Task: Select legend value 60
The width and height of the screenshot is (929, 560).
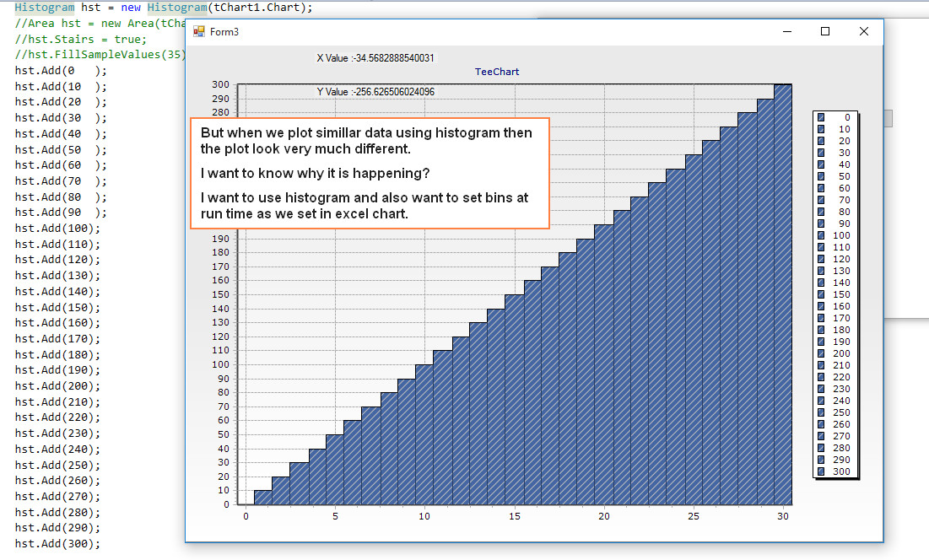Action: (x=845, y=188)
